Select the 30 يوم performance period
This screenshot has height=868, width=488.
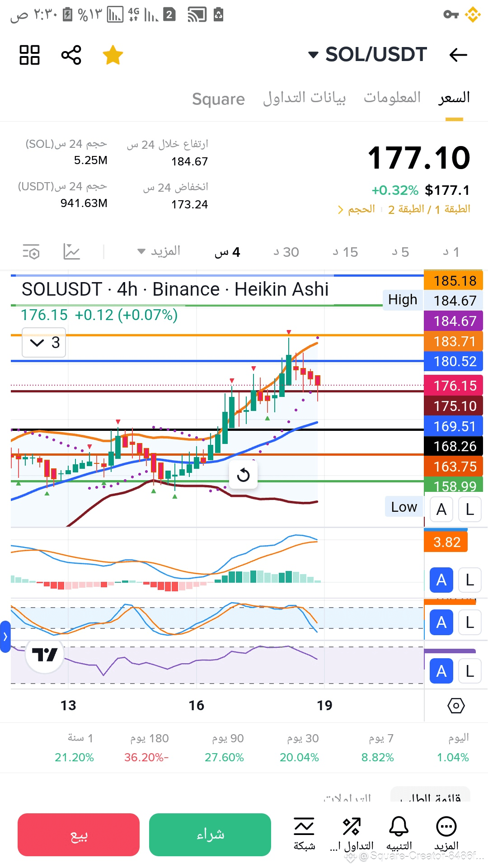coord(299,748)
